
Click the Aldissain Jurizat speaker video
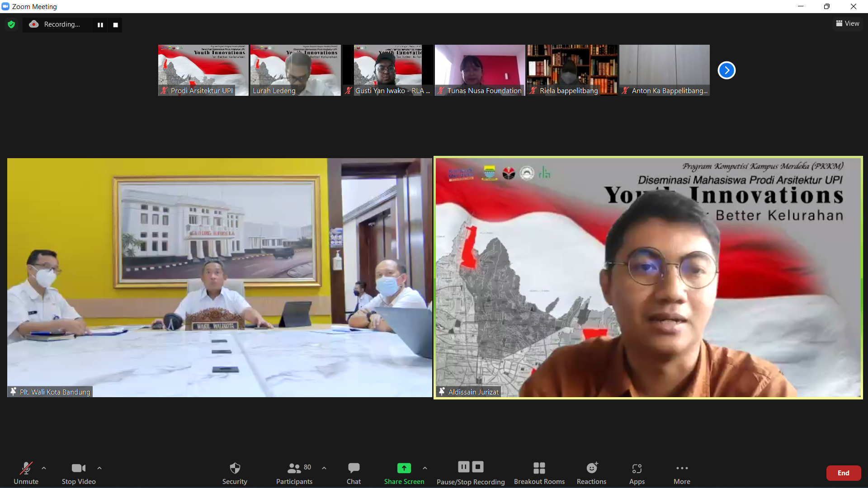pos(648,277)
